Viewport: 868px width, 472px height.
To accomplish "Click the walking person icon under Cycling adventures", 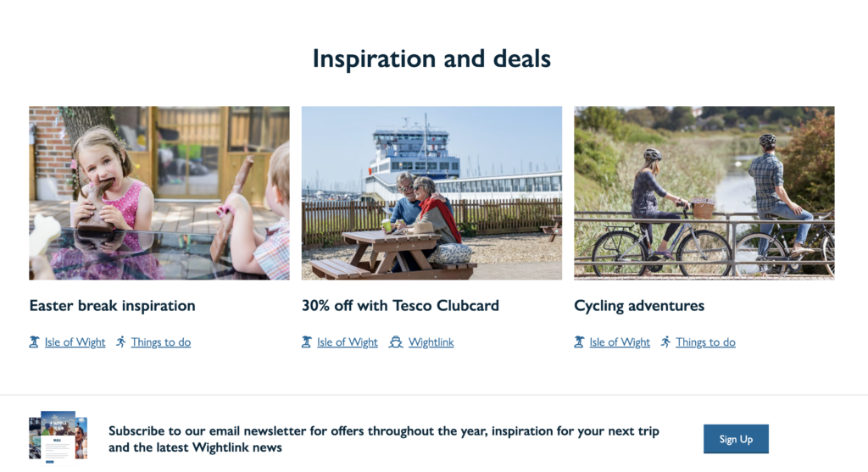I will 666,342.
